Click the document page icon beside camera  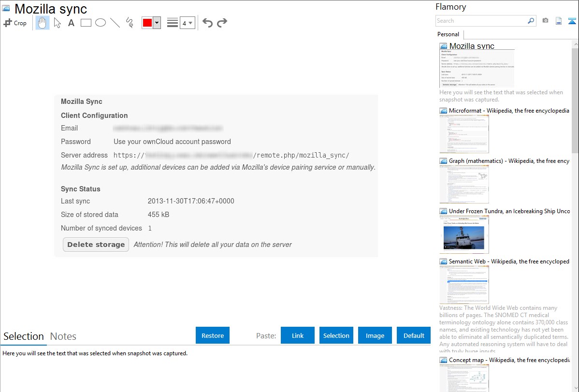tap(559, 21)
